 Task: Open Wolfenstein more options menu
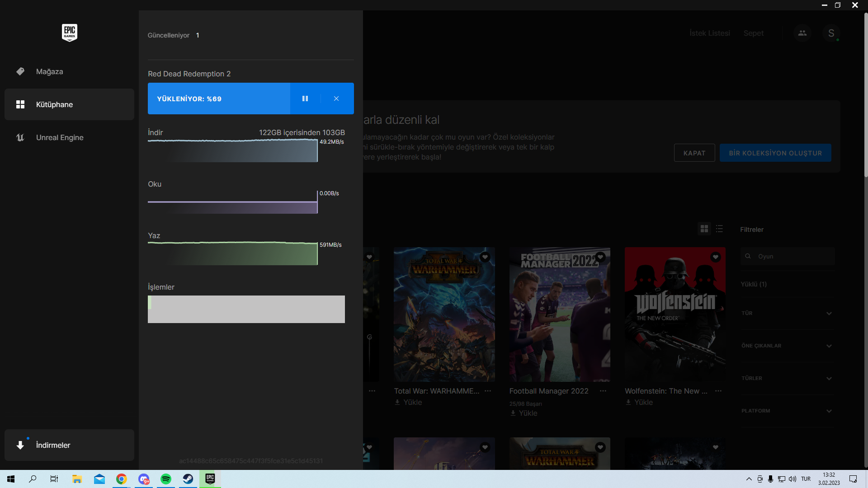[718, 391]
